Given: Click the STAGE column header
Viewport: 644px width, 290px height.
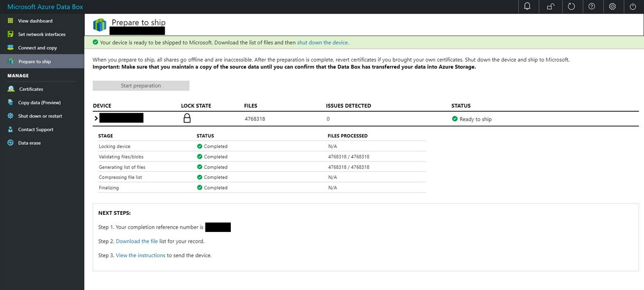Looking at the screenshot, I should tap(106, 136).
